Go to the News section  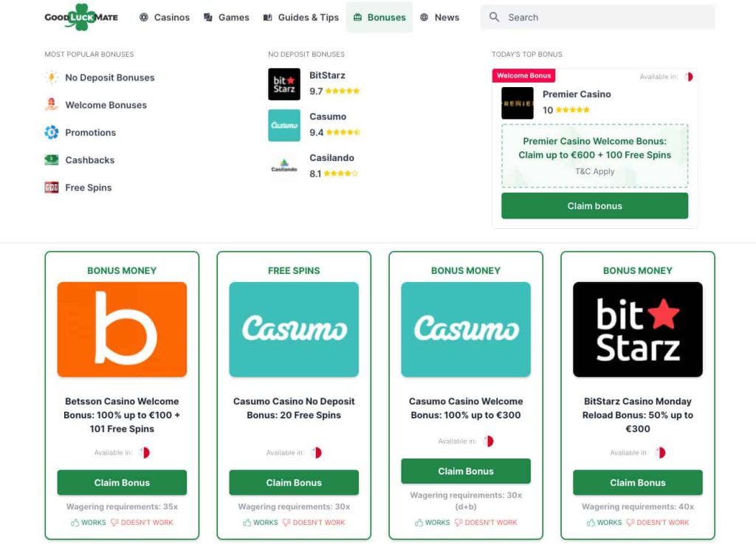click(x=440, y=18)
